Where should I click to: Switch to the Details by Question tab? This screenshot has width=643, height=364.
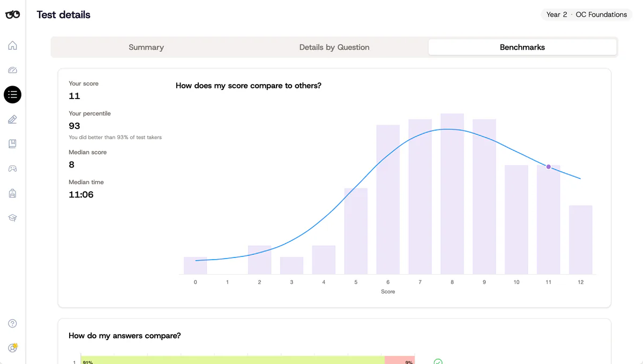334,47
